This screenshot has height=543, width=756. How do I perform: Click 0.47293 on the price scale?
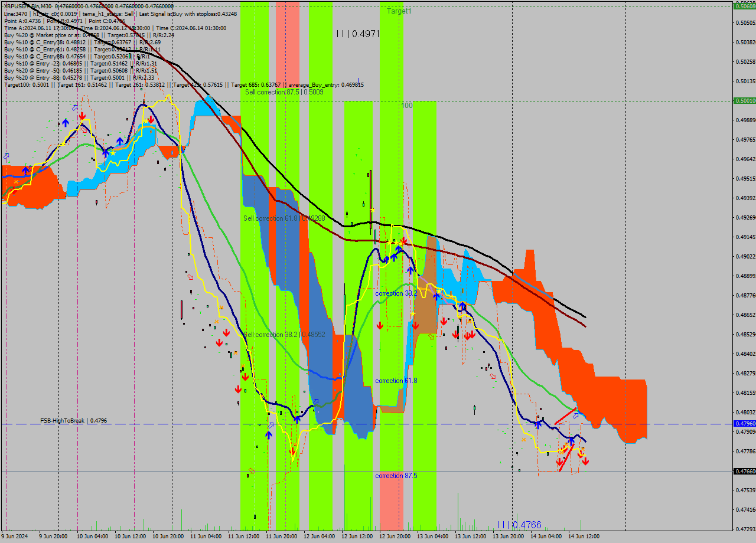pos(745,529)
